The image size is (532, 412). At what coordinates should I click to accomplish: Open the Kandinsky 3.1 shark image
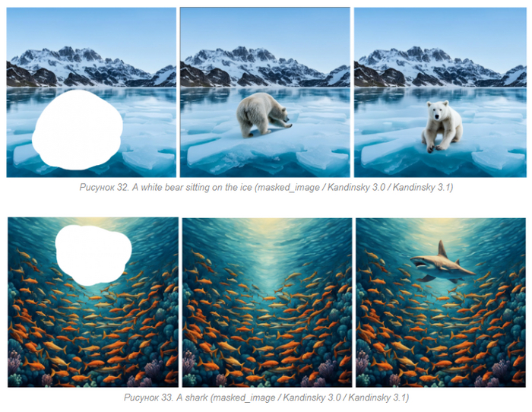click(441, 302)
